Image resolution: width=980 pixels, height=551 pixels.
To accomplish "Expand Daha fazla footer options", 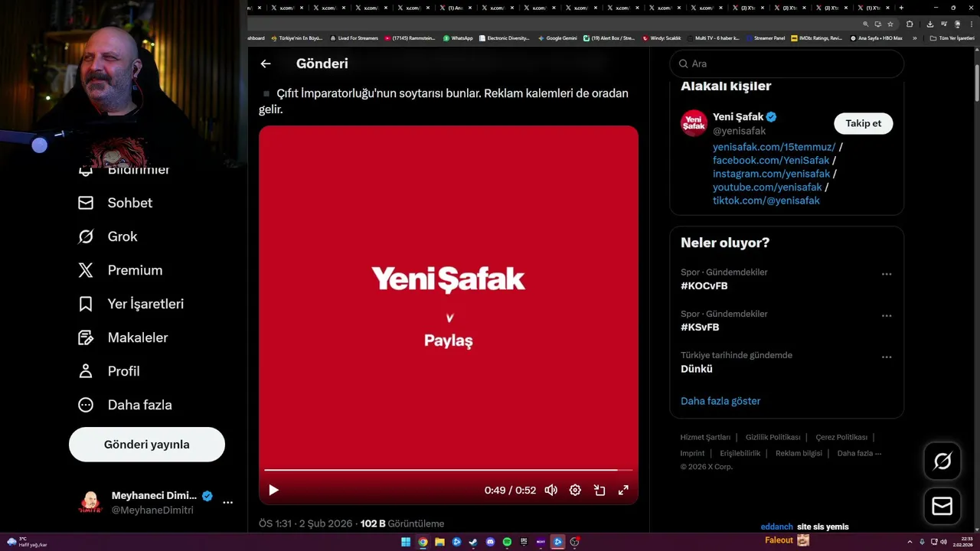I will tap(859, 454).
